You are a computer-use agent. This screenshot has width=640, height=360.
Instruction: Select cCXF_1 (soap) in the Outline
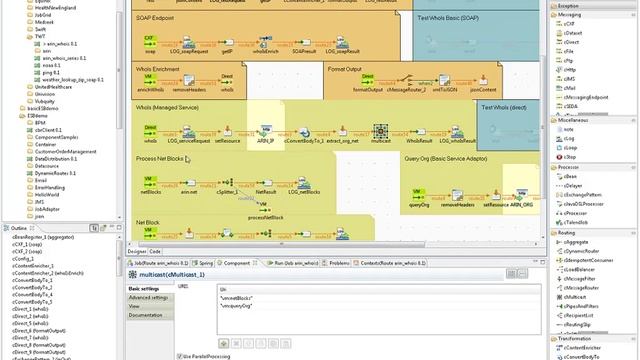pyautogui.click(x=27, y=244)
